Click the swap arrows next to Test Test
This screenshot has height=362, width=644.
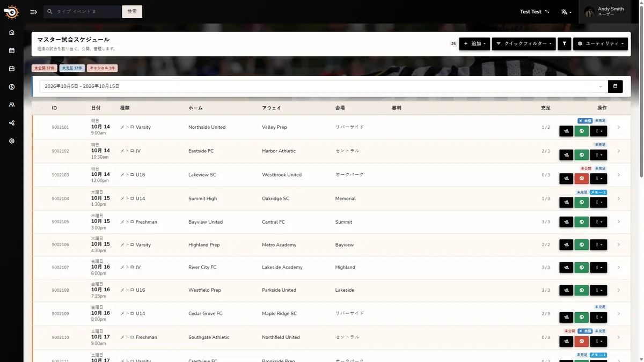(547, 11)
